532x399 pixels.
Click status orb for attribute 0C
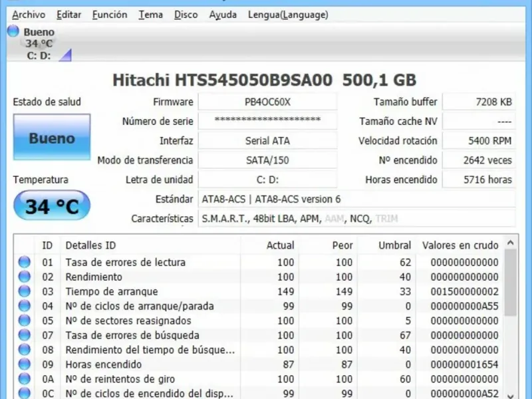click(24, 393)
